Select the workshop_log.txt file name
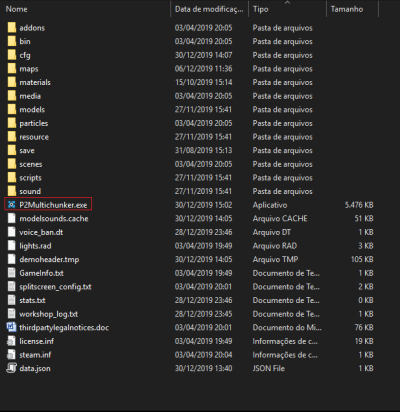The width and height of the screenshot is (400, 412). (x=49, y=314)
